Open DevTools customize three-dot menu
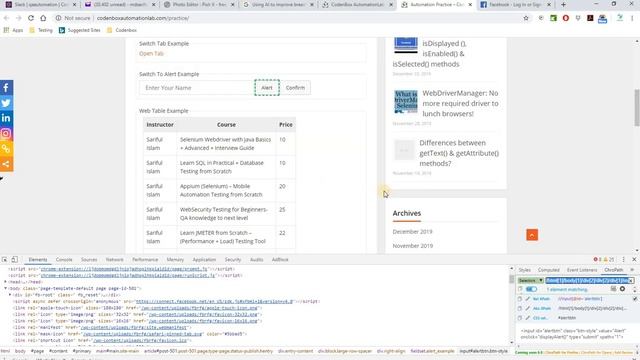Viewport: 640px width, 360px height. (623, 260)
